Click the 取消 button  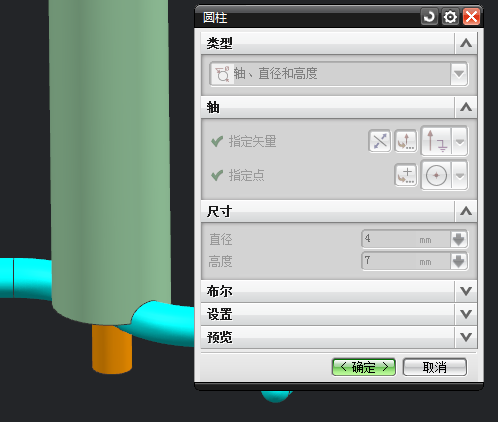[435, 367]
